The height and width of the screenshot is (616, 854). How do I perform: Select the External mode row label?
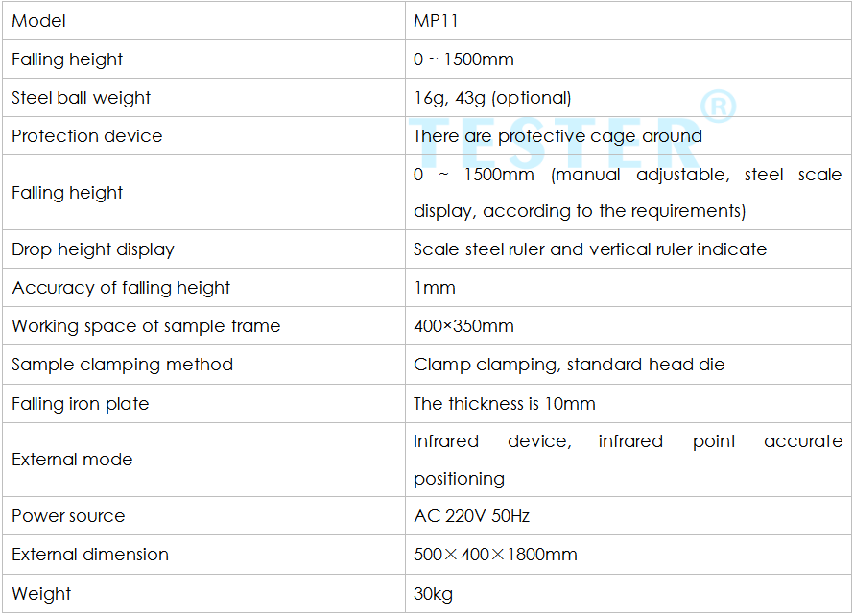coord(72,460)
